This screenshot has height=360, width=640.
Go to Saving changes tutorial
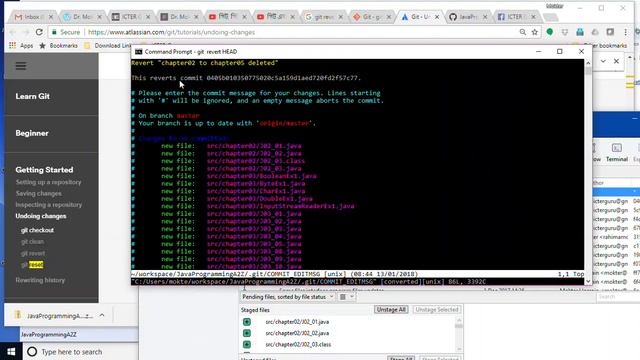coord(39,193)
